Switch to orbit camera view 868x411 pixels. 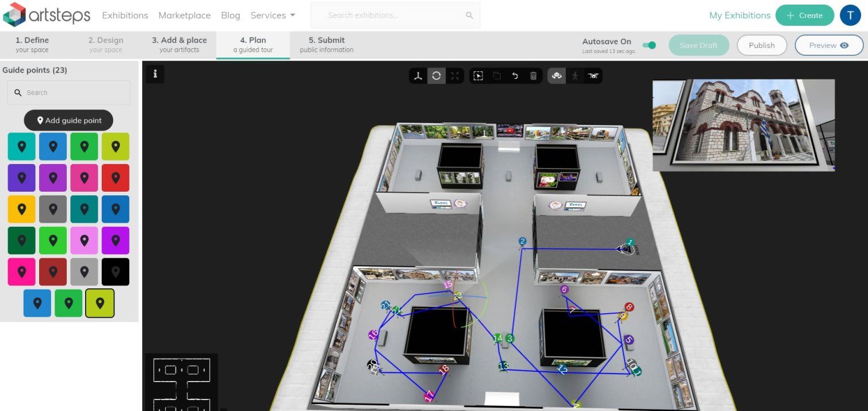click(556, 76)
